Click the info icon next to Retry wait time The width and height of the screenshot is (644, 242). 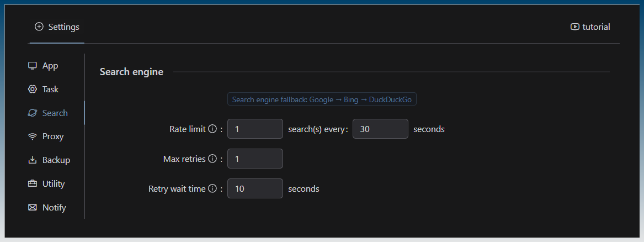point(212,189)
